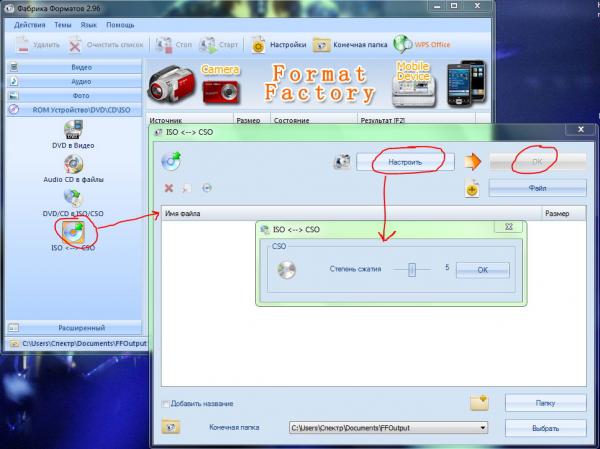Click the Стоп toolbar icon
Screen dimensions: 600x449
pos(164,45)
